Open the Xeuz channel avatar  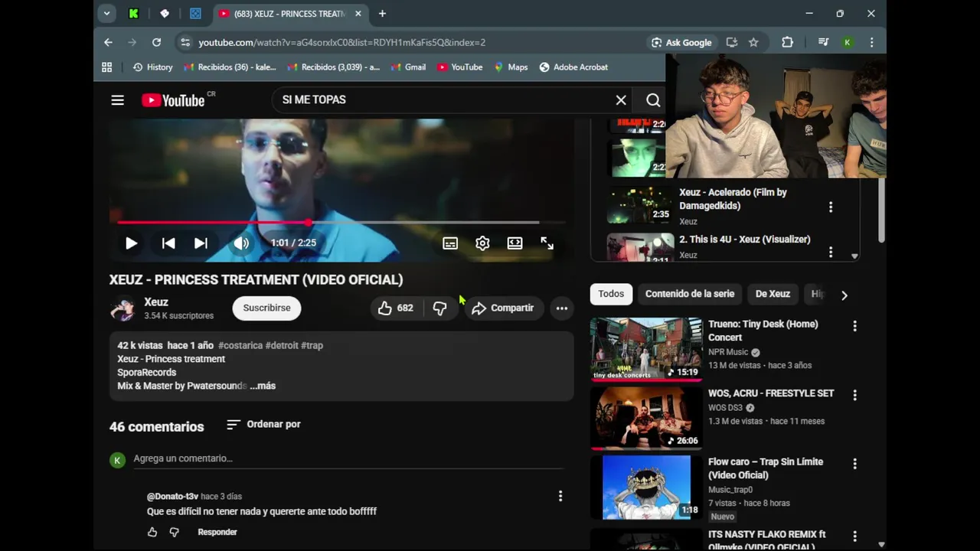[x=122, y=308]
